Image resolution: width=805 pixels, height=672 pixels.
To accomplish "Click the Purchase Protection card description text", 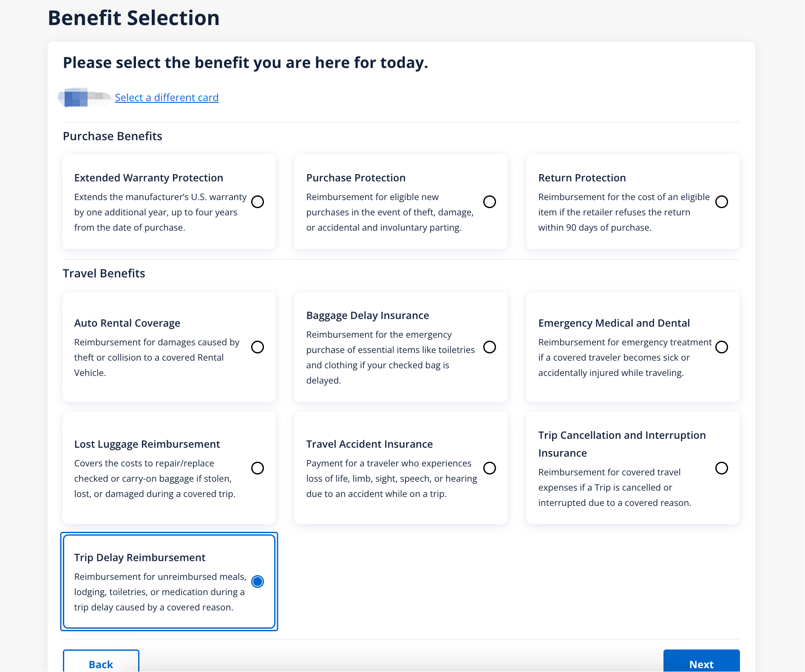I will pyautogui.click(x=390, y=212).
